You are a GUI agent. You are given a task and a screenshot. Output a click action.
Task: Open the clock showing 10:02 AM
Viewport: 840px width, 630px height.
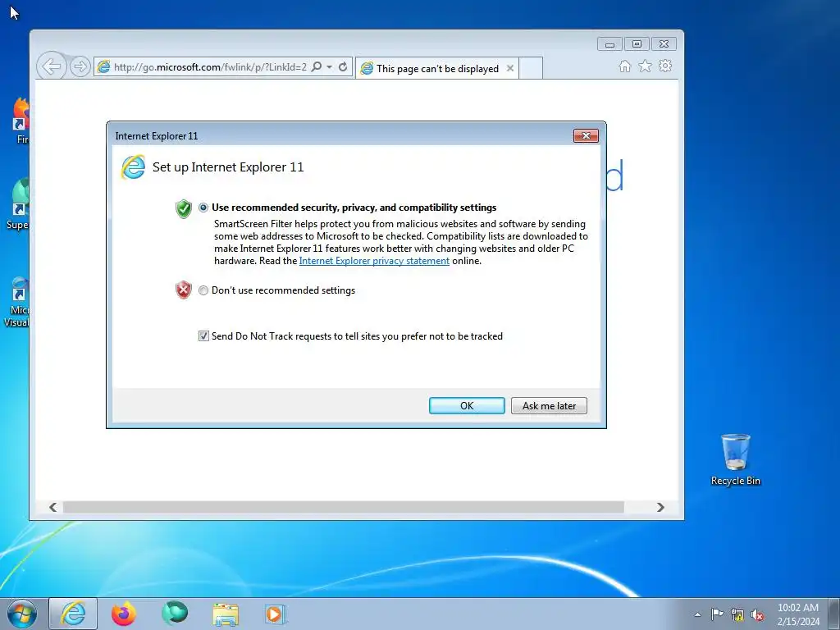[797, 614]
